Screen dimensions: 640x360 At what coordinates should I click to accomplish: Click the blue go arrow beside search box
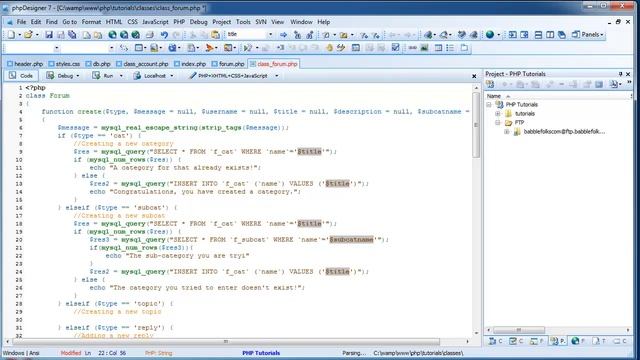283,35
